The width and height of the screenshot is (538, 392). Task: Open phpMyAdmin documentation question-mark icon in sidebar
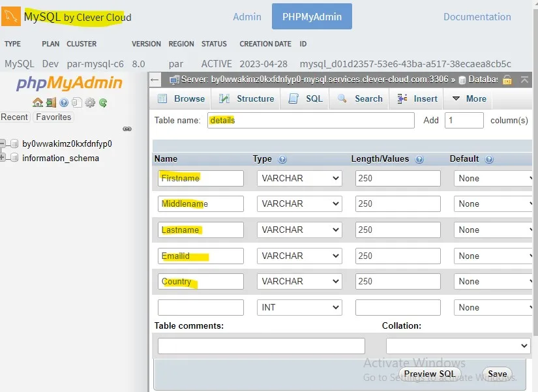[x=64, y=102]
